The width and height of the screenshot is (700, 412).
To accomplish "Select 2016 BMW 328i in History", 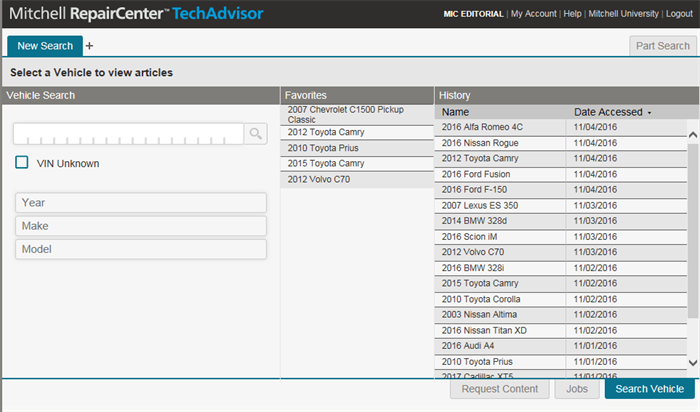I will click(x=500, y=268).
